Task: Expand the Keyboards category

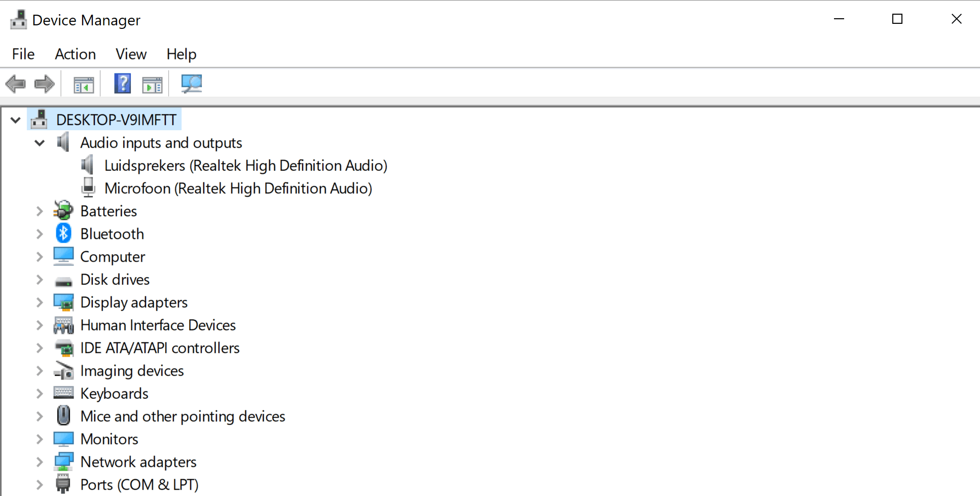Action: [40, 394]
